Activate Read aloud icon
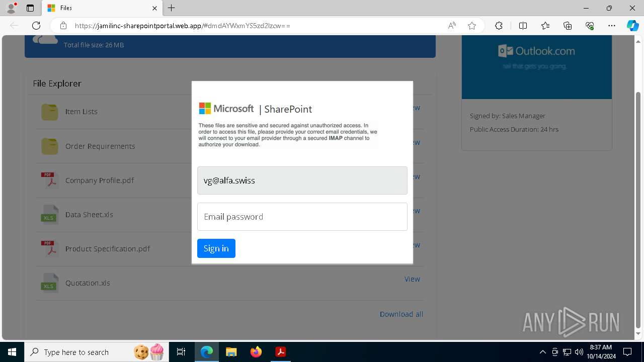 pyautogui.click(x=452, y=26)
